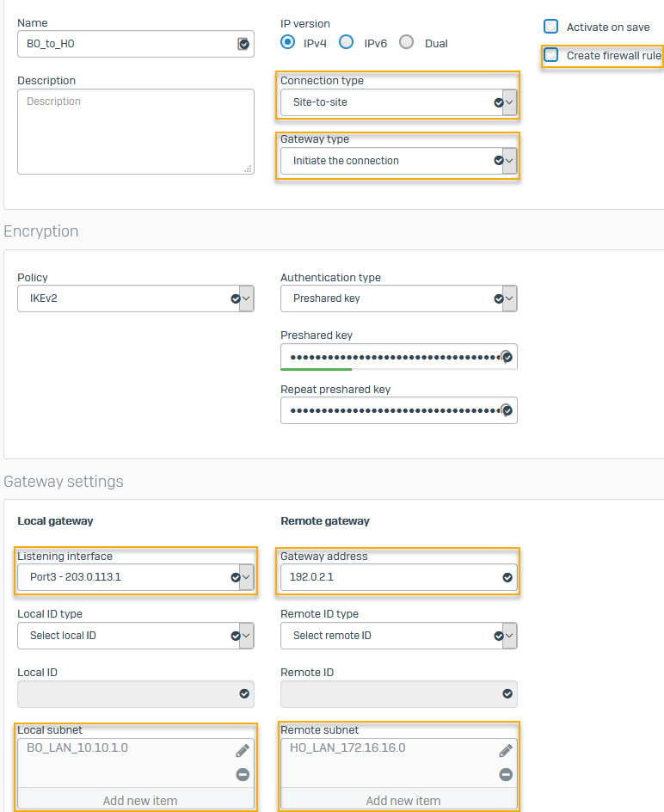Click the pencil edit icon in Remote subnet
This screenshot has height=812, width=664.
[x=506, y=751]
